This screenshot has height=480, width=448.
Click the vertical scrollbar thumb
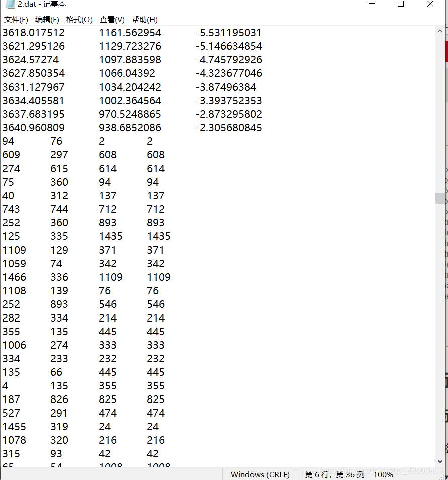440,198
